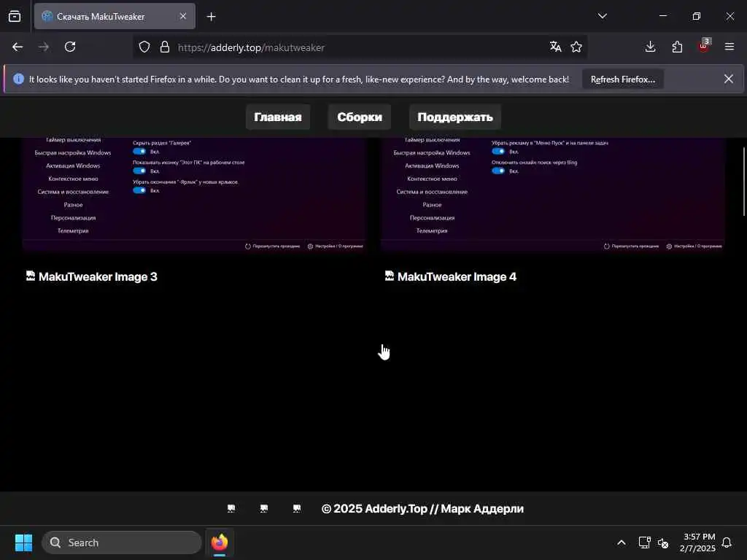The height and width of the screenshot is (560, 747).
Task: Open Firefox application hamburger menu
Action: click(729, 47)
